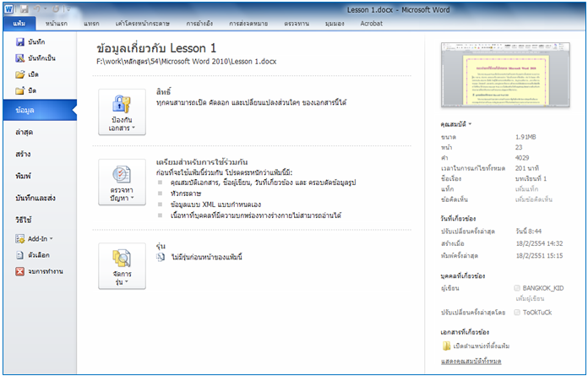This screenshot has width=588, height=376.
Task: Choose บันทึกเป็น (Save As) in the sidebar
Action: 35,58
